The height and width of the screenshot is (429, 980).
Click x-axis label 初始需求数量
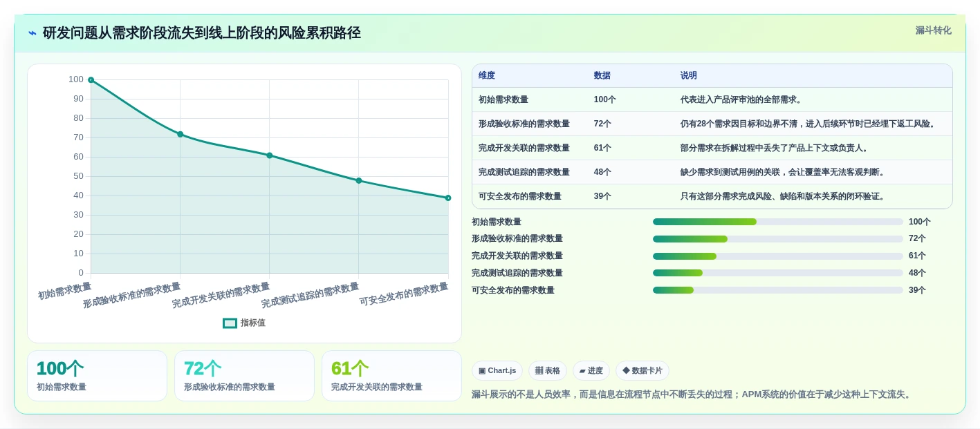[x=64, y=290]
